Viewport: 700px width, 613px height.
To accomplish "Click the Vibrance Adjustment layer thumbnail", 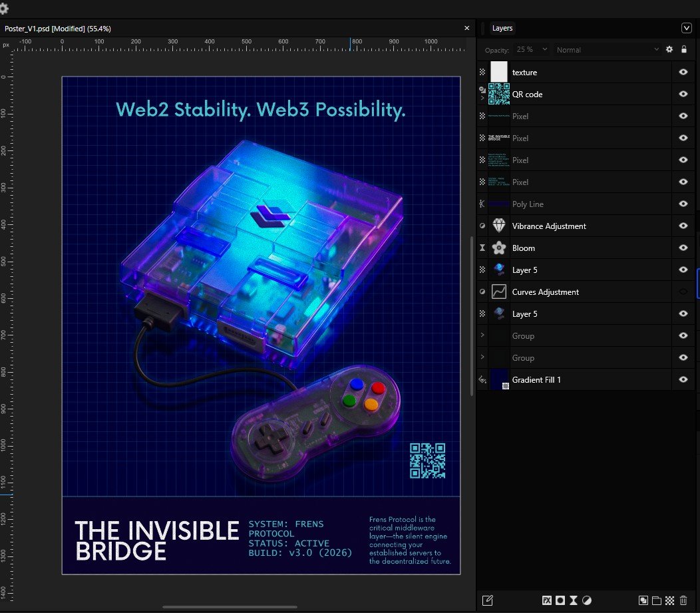I will click(498, 226).
